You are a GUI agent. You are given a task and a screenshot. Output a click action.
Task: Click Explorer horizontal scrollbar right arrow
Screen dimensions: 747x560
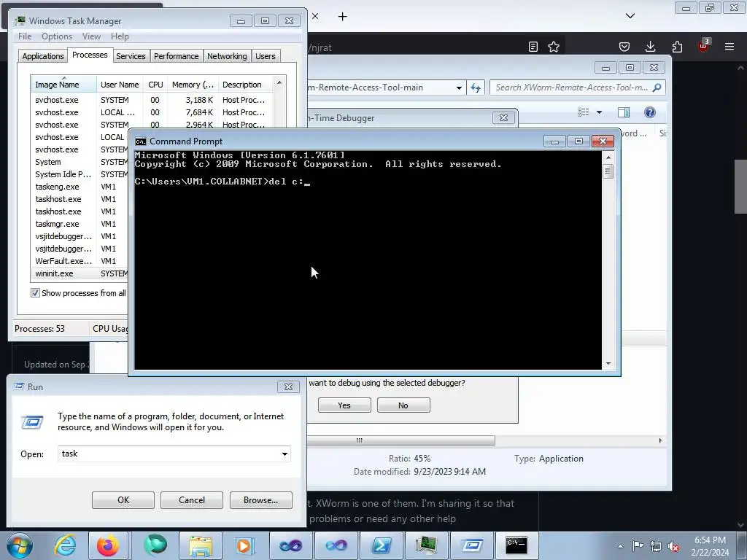(660, 440)
